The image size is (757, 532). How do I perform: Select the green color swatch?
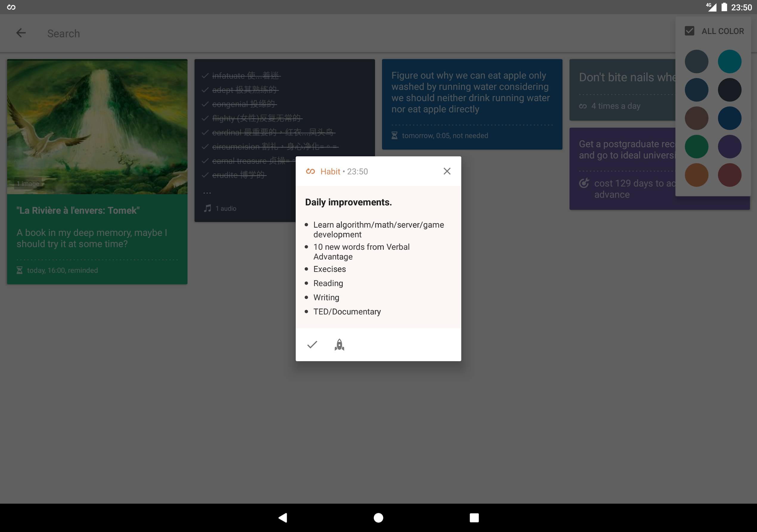click(x=696, y=147)
